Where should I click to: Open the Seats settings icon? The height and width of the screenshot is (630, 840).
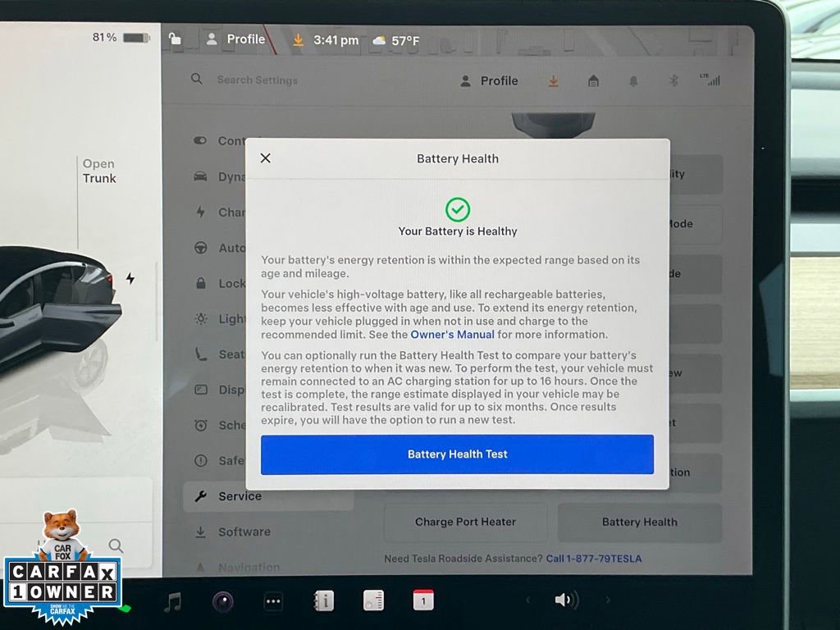coord(201,354)
